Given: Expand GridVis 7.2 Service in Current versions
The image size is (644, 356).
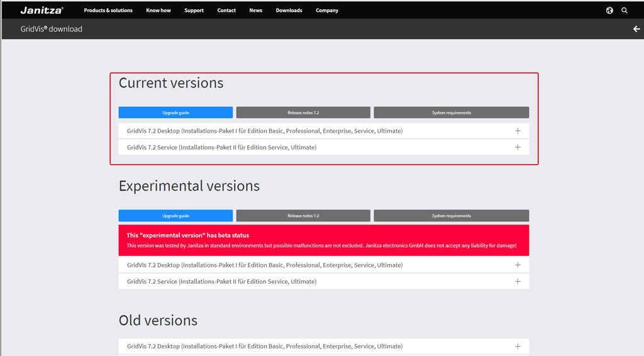Looking at the screenshot, I should pyautogui.click(x=324, y=147).
